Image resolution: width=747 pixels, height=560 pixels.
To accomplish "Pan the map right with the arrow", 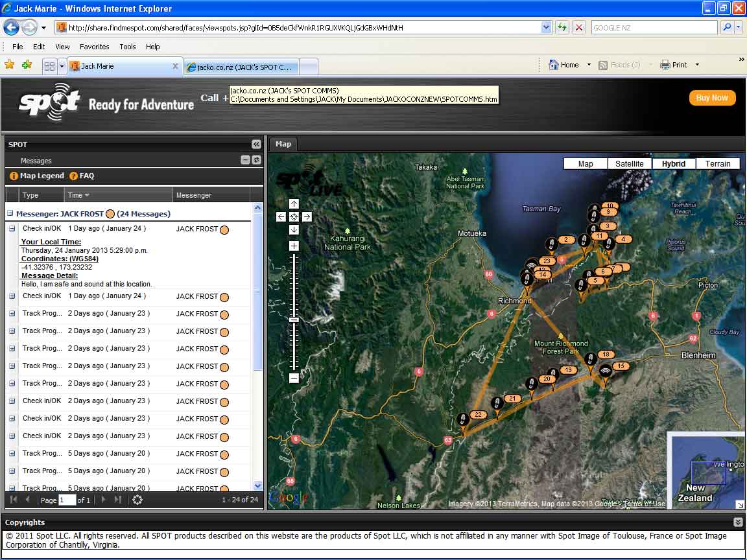I will click(307, 216).
